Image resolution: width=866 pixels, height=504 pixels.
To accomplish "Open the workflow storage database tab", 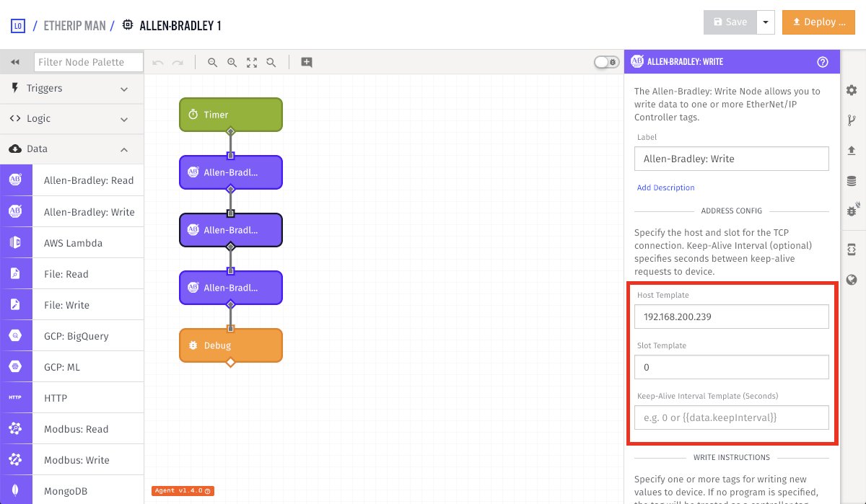I will (x=852, y=181).
